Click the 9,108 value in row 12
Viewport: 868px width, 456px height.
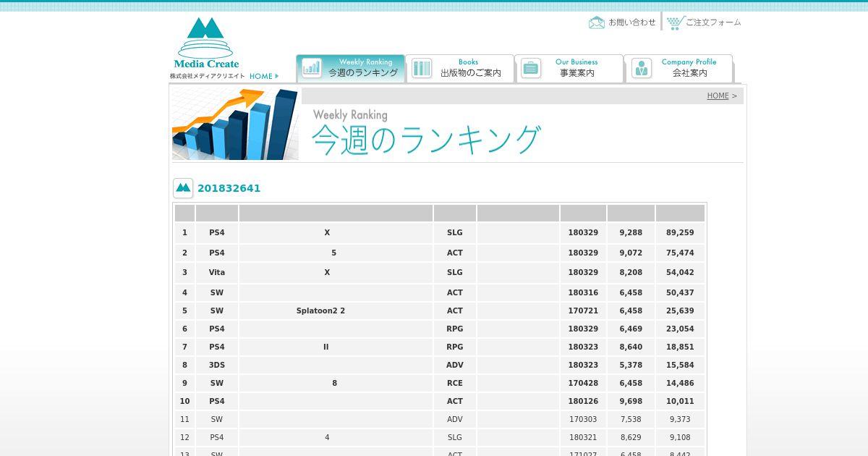680,437
